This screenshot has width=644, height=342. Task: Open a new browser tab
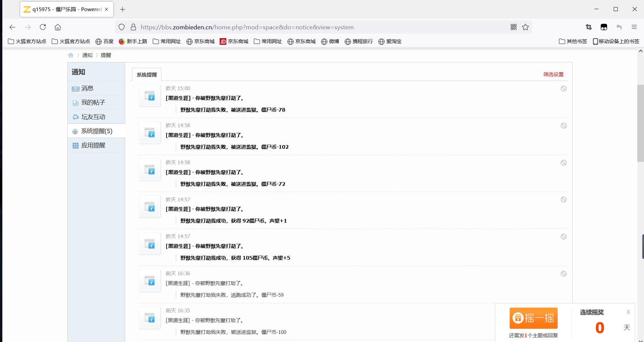(123, 9)
